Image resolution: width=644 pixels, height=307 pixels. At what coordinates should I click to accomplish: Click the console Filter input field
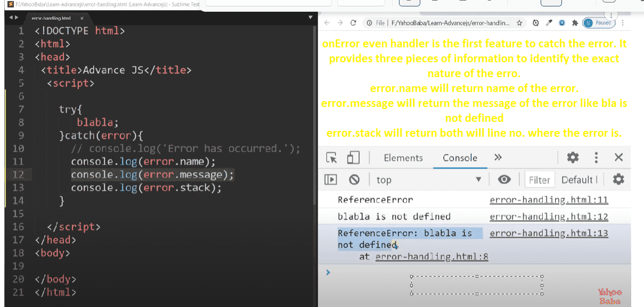(x=539, y=180)
